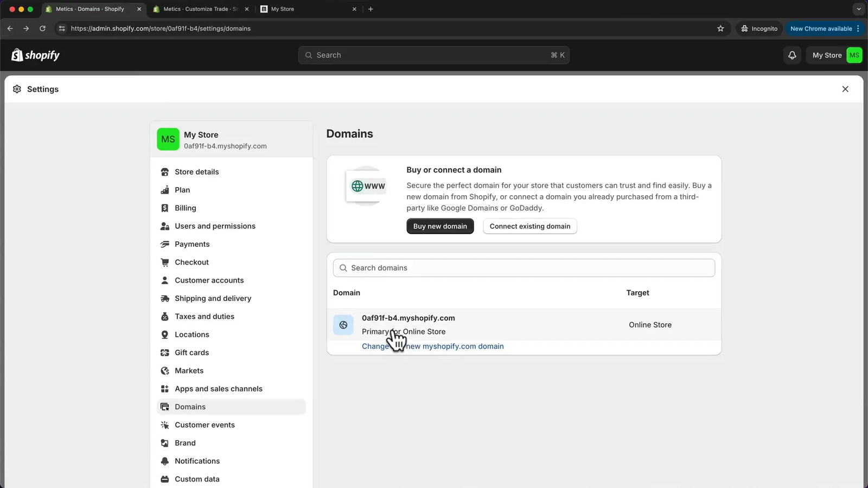Bookmark page with the star icon

pos(720,29)
